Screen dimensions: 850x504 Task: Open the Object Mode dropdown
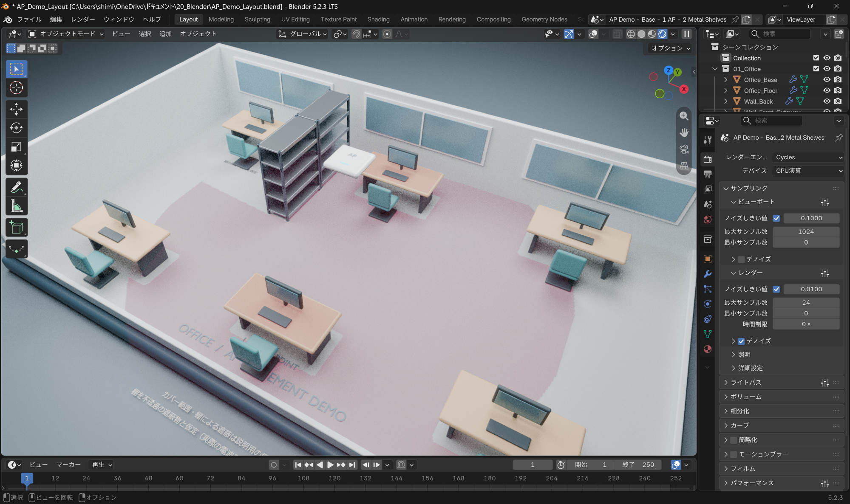(66, 34)
